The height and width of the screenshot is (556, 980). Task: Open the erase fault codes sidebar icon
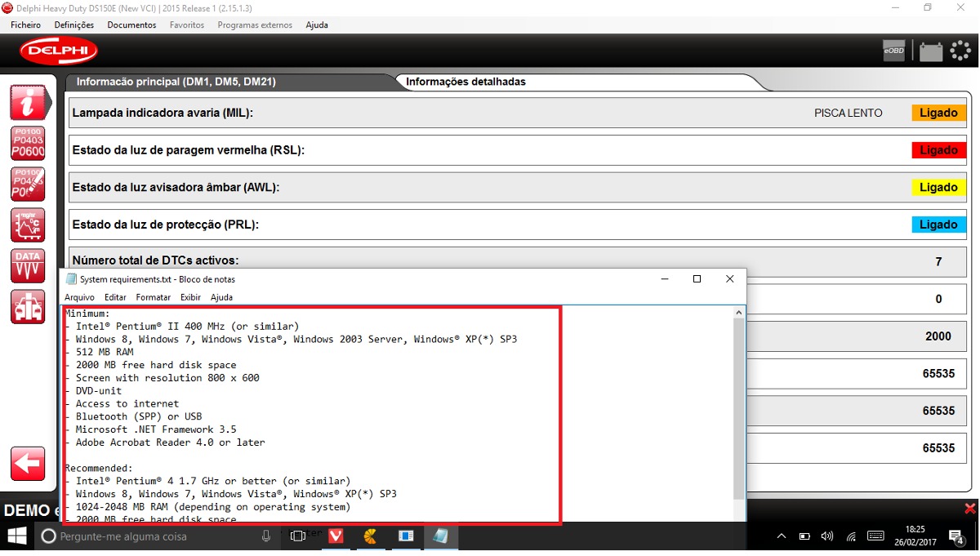[28, 185]
